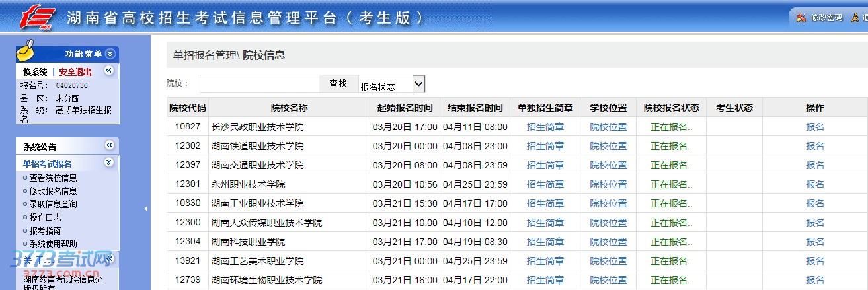Click the 功能菜单 paintbrush icon
The image size is (868, 290).
coord(26,52)
